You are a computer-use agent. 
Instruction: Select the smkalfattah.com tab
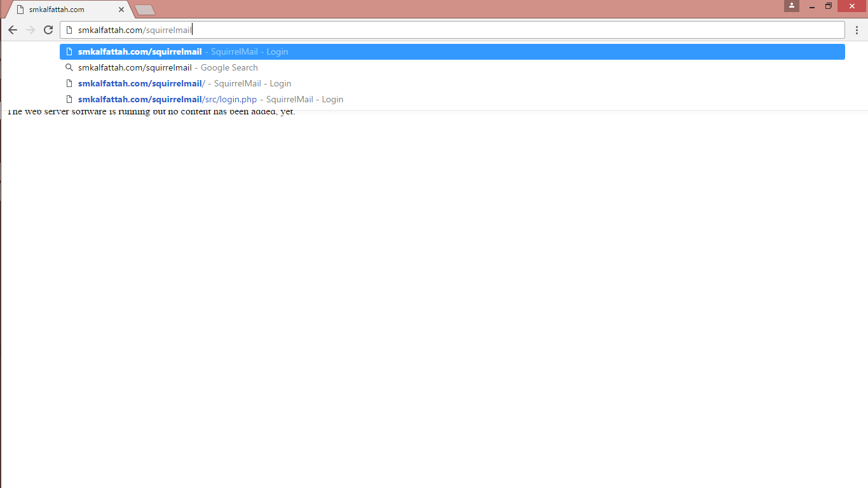point(69,10)
